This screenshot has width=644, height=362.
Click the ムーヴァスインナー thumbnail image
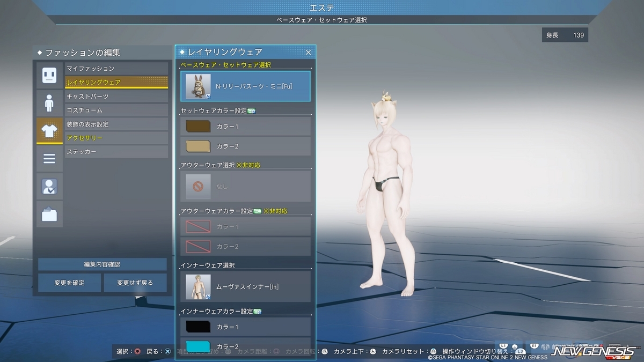click(x=198, y=286)
